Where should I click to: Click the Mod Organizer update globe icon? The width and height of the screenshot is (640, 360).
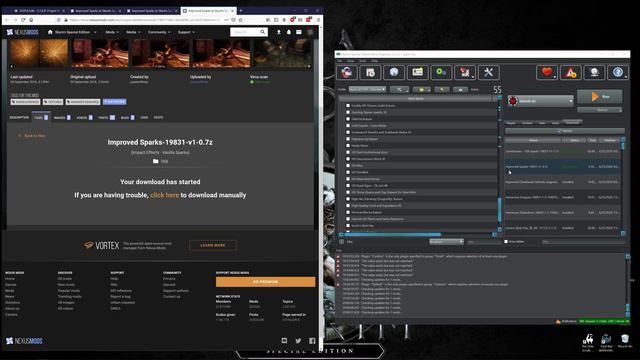(x=594, y=73)
